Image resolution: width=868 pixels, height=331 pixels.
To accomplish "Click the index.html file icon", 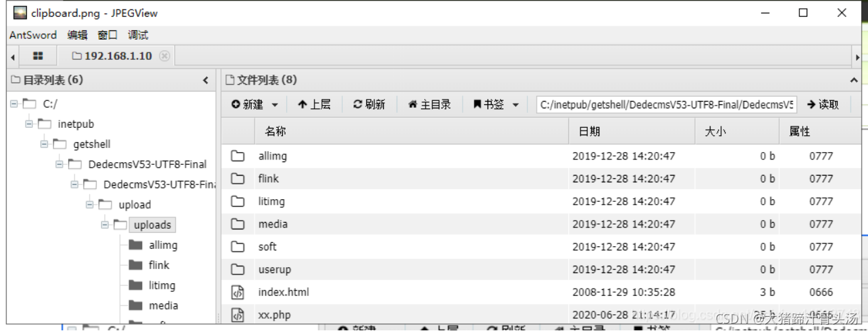I will click(x=238, y=292).
